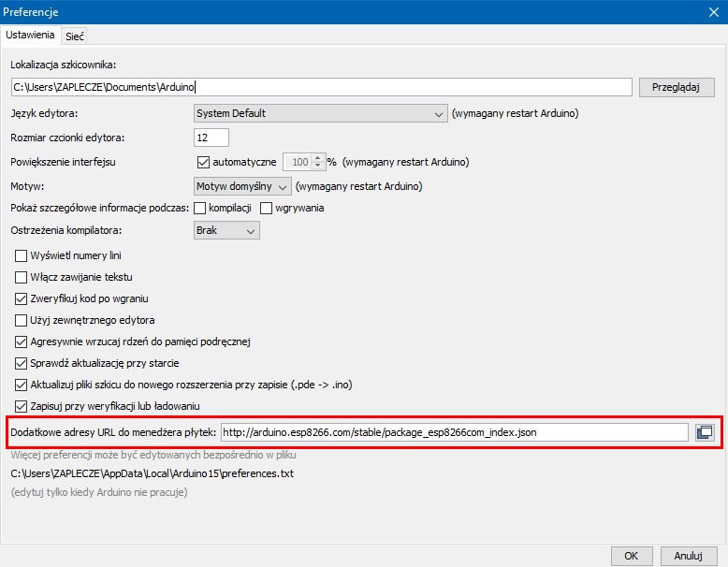Switch to the Sieć tab
This screenshot has height=567, width=728.
[74, 36]
